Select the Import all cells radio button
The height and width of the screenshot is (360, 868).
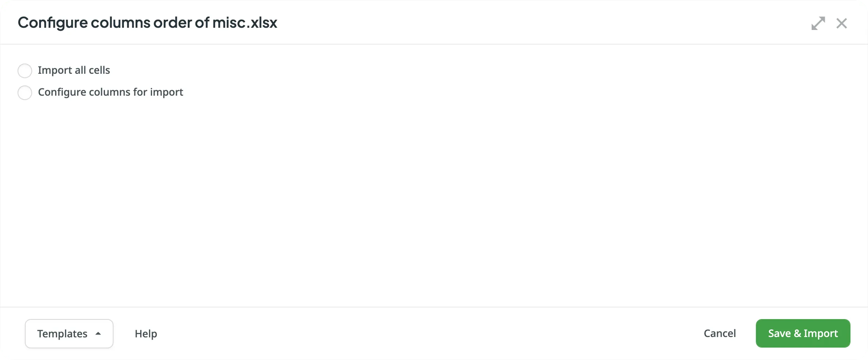[x=24, y=70]
